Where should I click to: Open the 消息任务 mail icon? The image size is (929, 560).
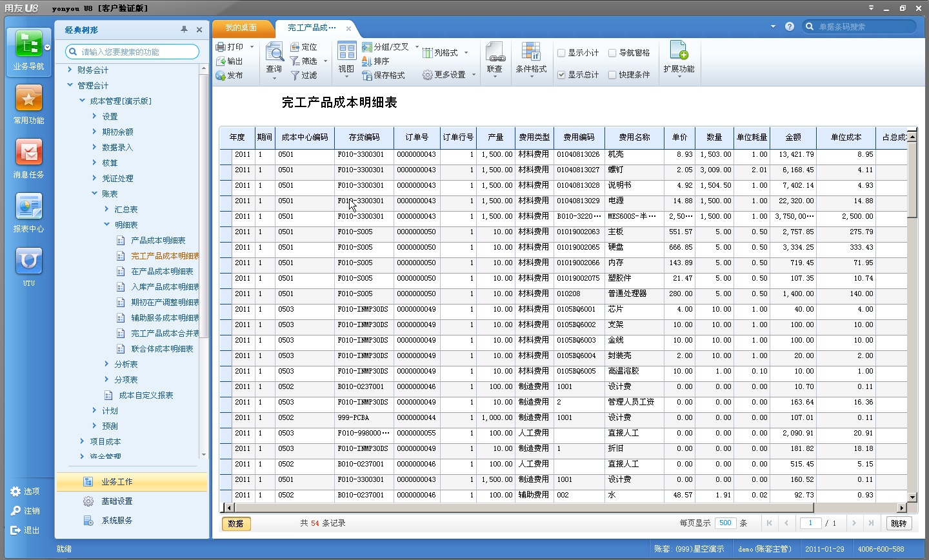coord(28,152)
